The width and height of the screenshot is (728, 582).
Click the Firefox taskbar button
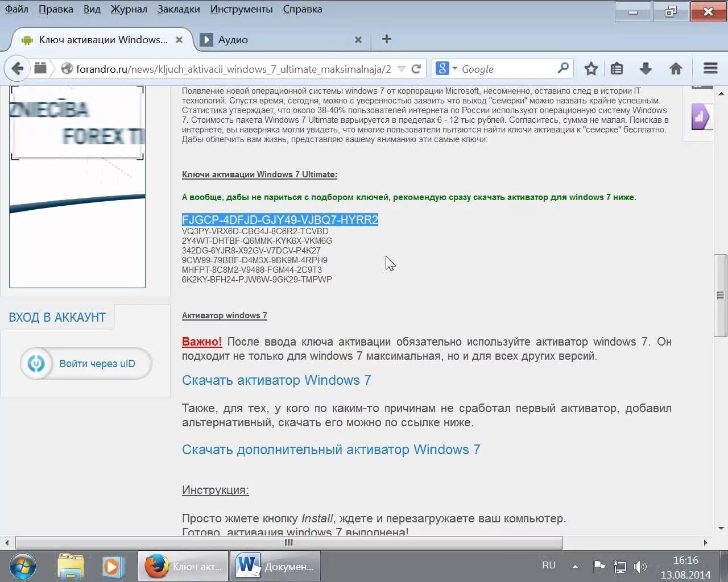click(x=183, y=567)
